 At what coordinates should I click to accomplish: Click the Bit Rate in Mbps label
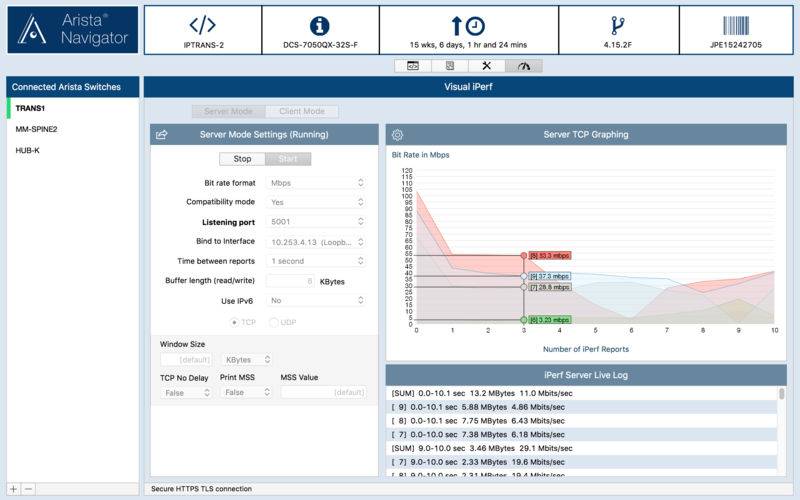coord(420,155)
